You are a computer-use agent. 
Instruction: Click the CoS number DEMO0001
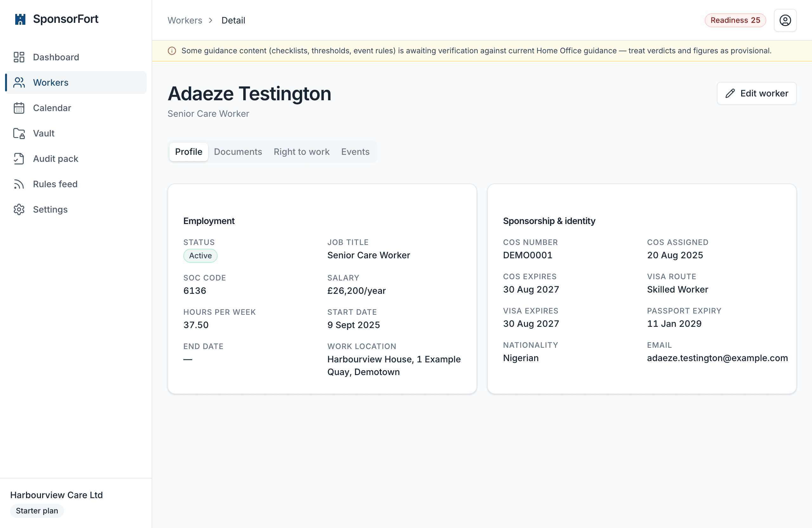point(527,255)
